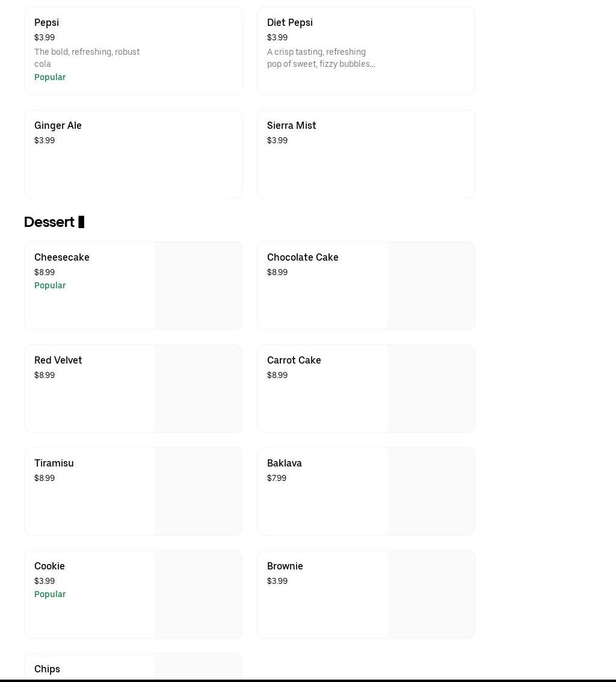Open the Pepsi menu item
The image size is (616, 682).
pos(46,23)
